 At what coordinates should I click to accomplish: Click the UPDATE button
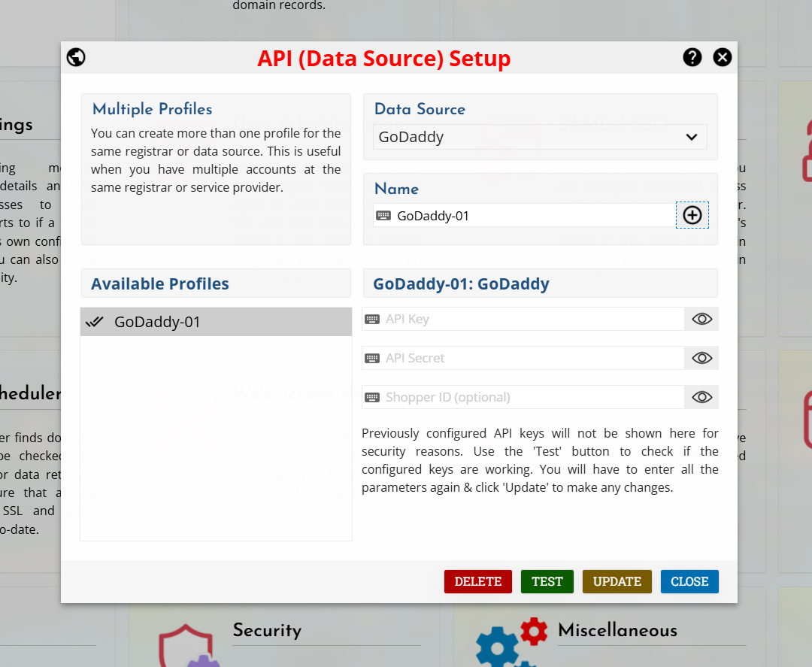click(x=617, y=581)
